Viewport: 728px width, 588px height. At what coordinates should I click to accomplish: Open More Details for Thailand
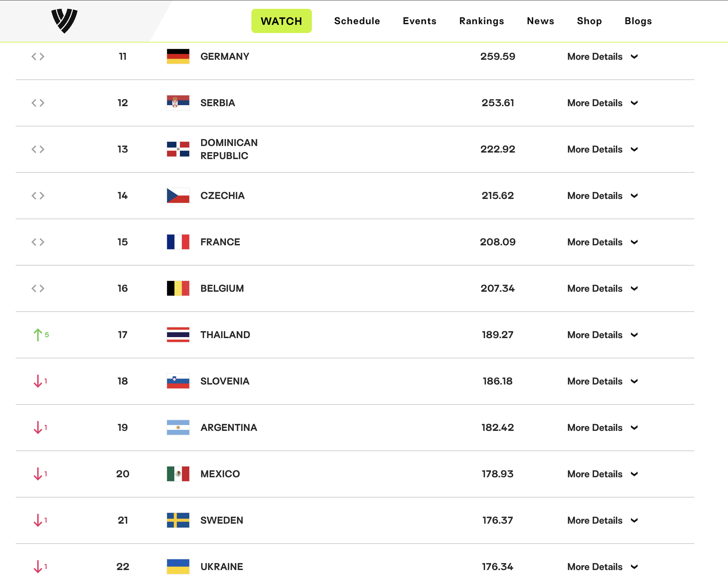click(602, 335)
